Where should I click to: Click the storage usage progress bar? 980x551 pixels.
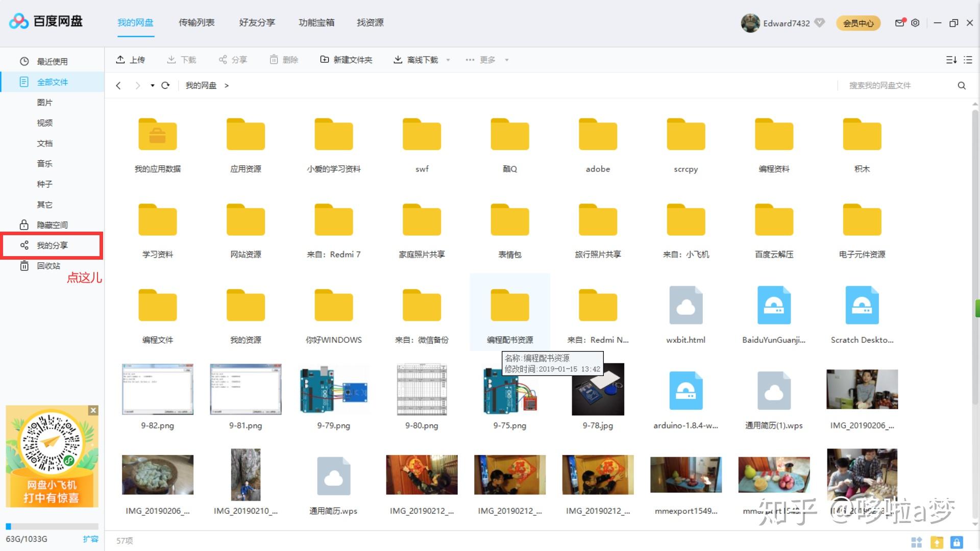pyautogui.click(x=52, y=526)
